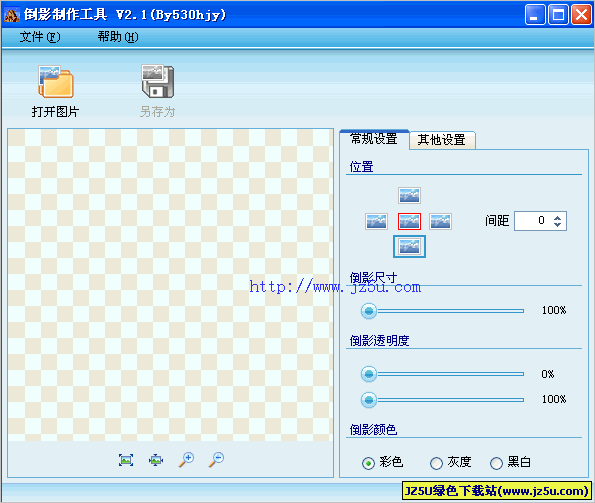The image size is (595, 503).
Task: Select the 彩色 color radio button
Action: point(368,463)
